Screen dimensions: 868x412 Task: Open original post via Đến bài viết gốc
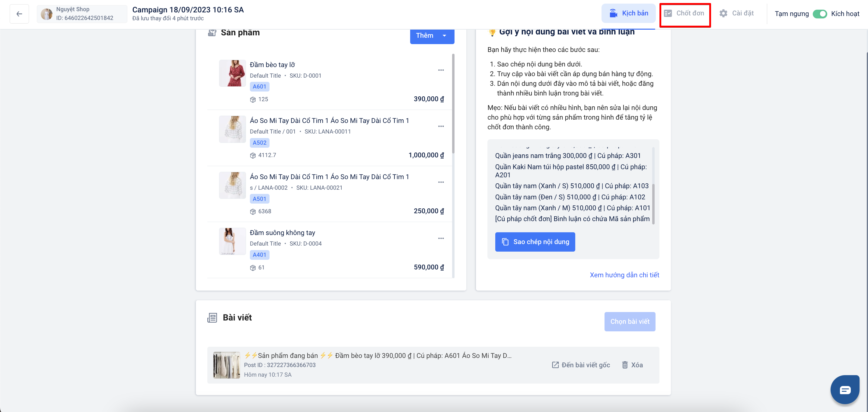click(x=581, y=365)
